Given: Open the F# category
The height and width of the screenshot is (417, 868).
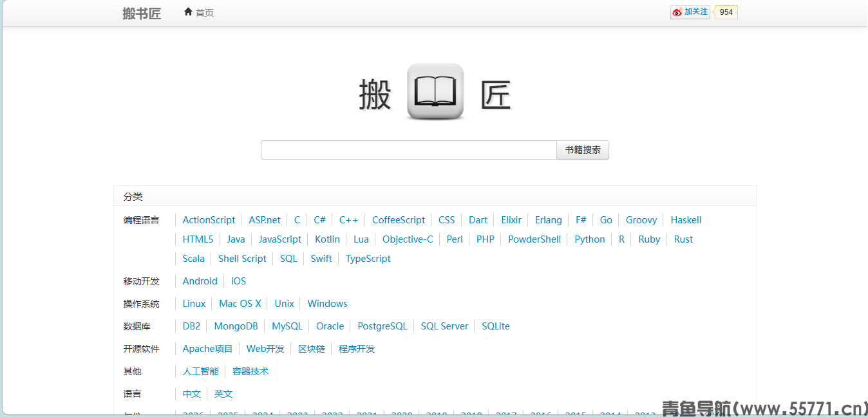Looking at the screenshot, I should (x=581, y=220).
